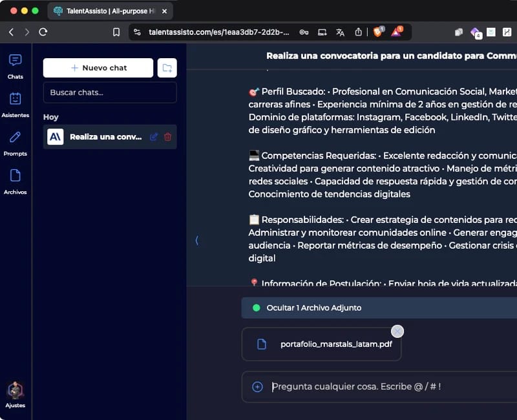Select the TalentAssisto browser tab

pos(111,11)
